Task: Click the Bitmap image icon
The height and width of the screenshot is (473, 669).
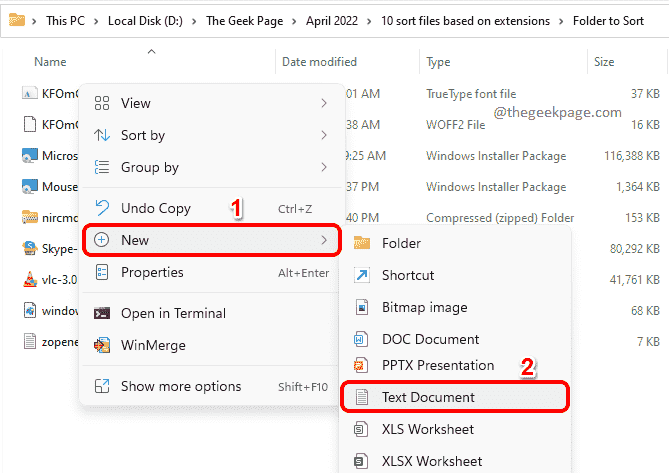Action: click(361, 307)
